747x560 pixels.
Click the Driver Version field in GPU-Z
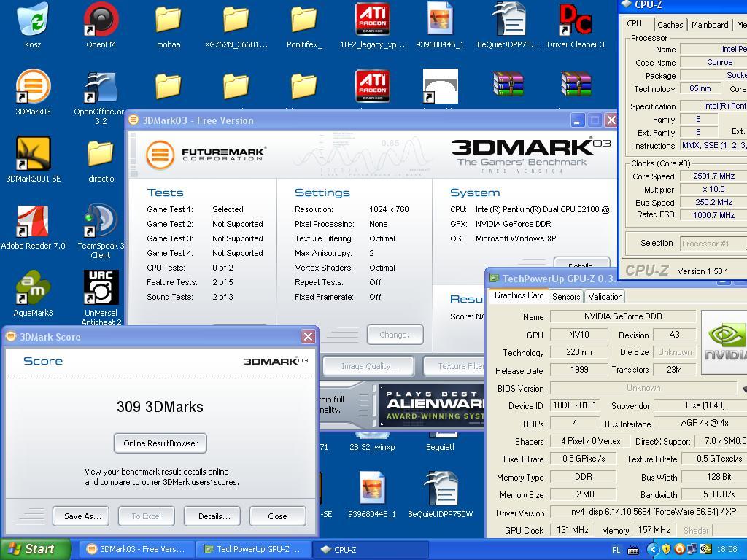coord(648,512)
